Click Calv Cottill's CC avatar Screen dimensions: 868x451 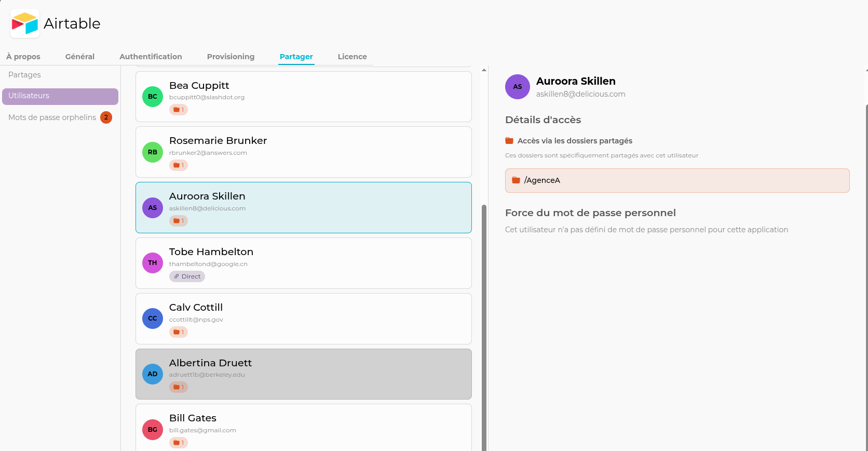(153, 319)
